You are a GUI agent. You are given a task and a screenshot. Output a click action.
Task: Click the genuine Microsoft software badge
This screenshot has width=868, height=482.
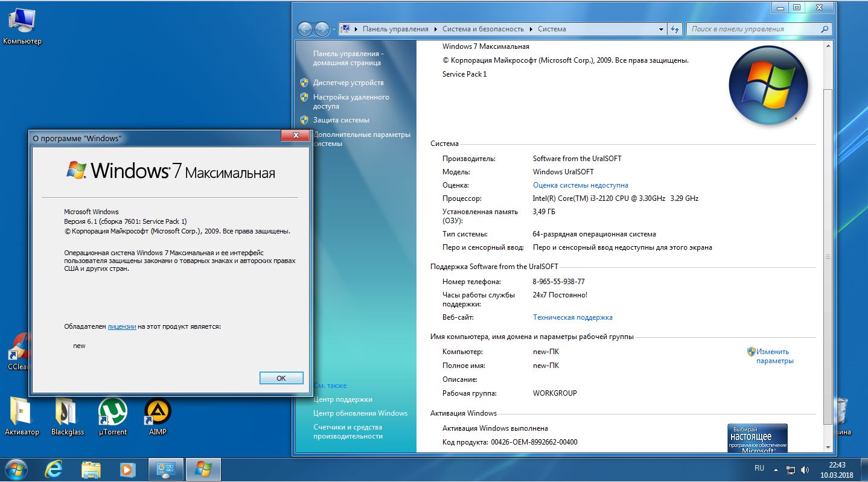tap(758, 438)
